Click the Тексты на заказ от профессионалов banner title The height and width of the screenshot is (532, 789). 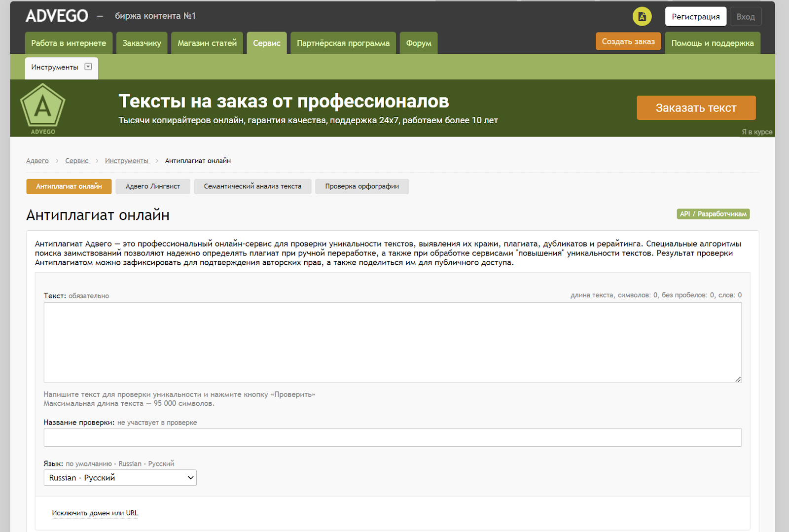coord(284,101)
